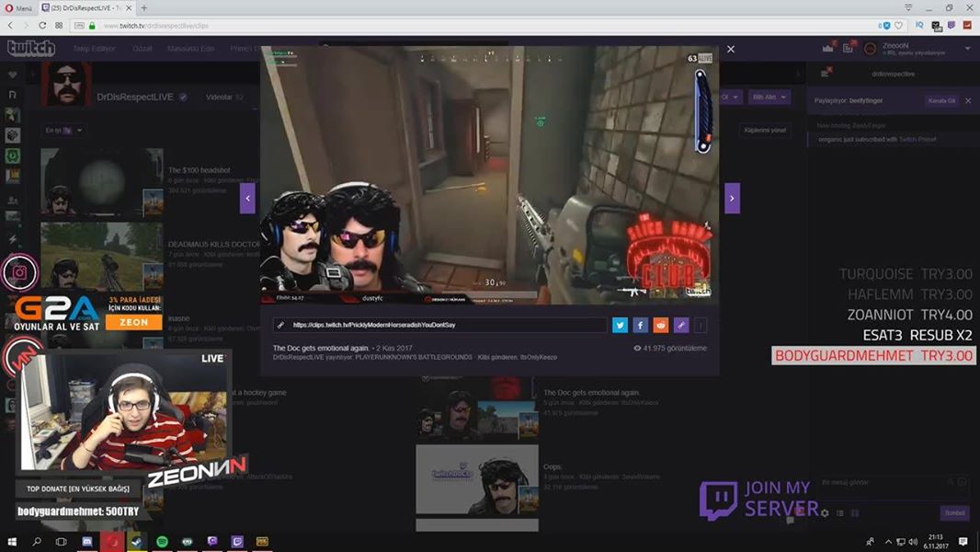The width and height of the screenshot is (980, 552).
Task: Click the Kliplerimi yönet button
Action: point(765,130)
